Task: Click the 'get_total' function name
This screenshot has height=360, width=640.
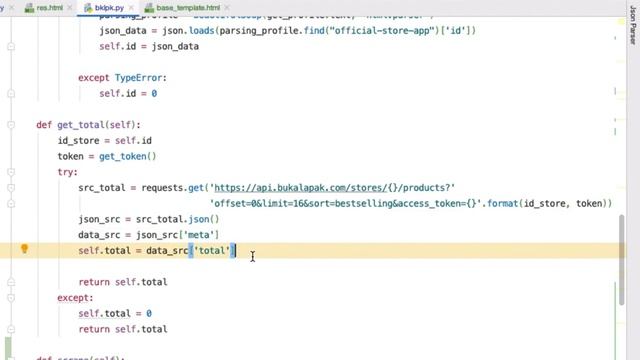Action: pos(81,125)
